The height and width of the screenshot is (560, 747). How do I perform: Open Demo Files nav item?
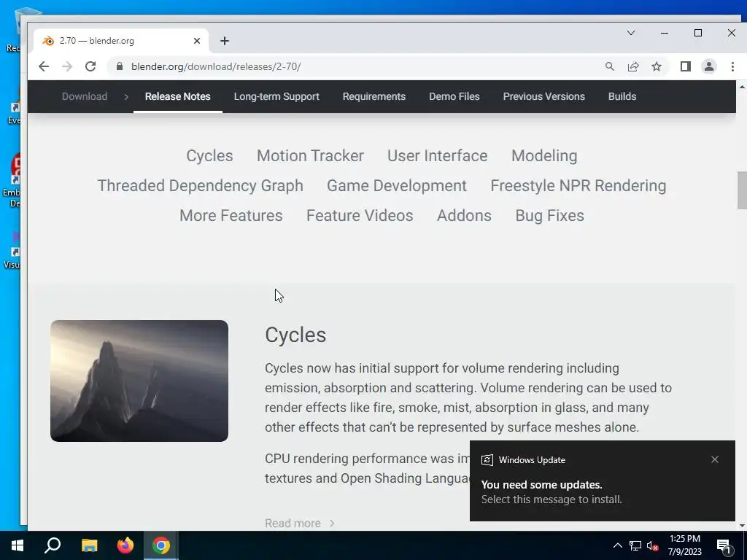tap(454, 96)
